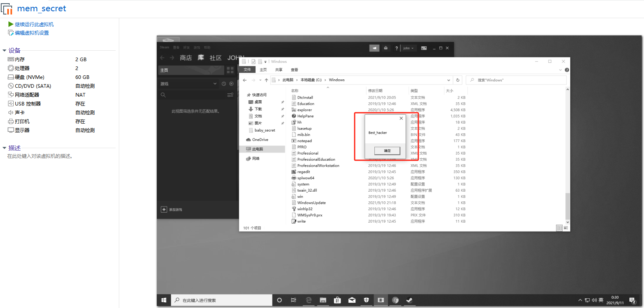Go up one folder level in Explorer
This screenshot has height=308, width=644.
(266, 80)
